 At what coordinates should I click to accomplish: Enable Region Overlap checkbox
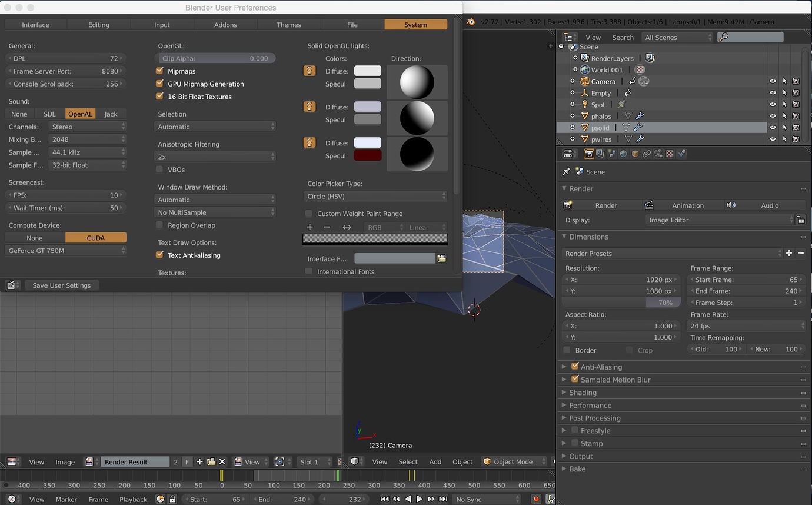159,225
